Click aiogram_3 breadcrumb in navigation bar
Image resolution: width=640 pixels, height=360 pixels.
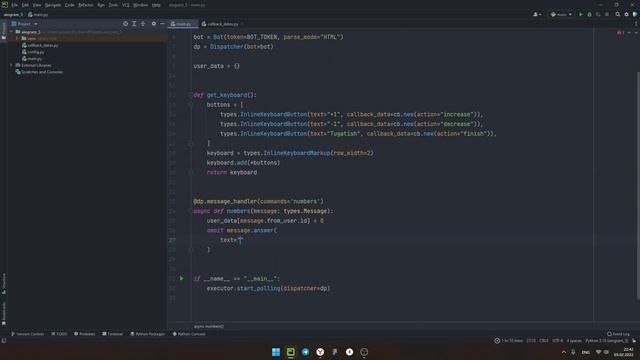13,15
